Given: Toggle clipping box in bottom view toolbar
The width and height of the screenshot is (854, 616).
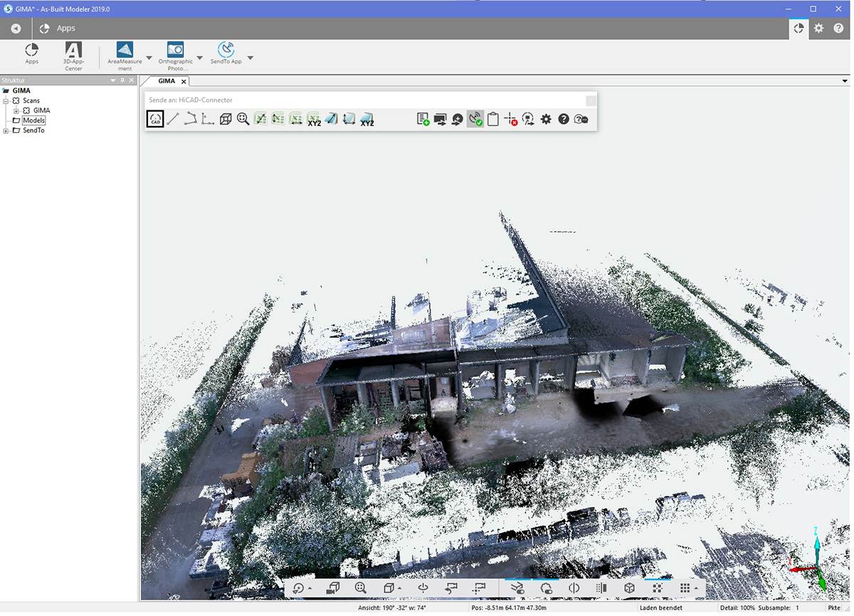Looking at the screenshot, I should pyautogui.click(x=629, y=588).
